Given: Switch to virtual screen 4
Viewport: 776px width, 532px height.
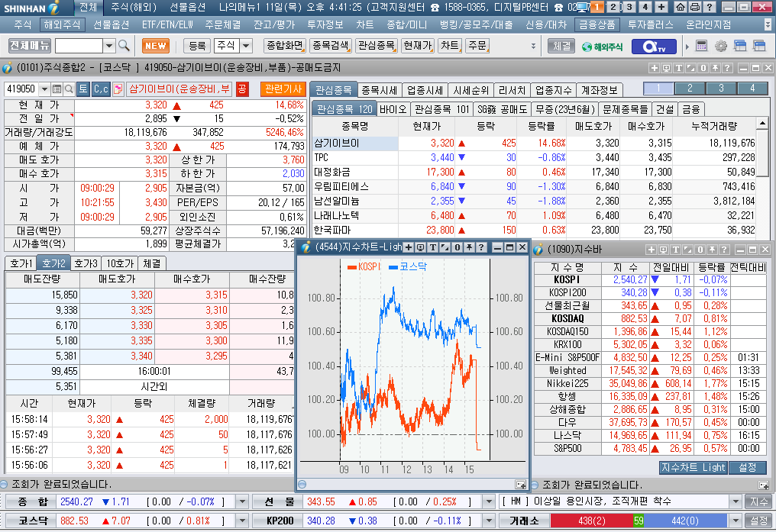Looking at the screenshot, I should (645, 7).
